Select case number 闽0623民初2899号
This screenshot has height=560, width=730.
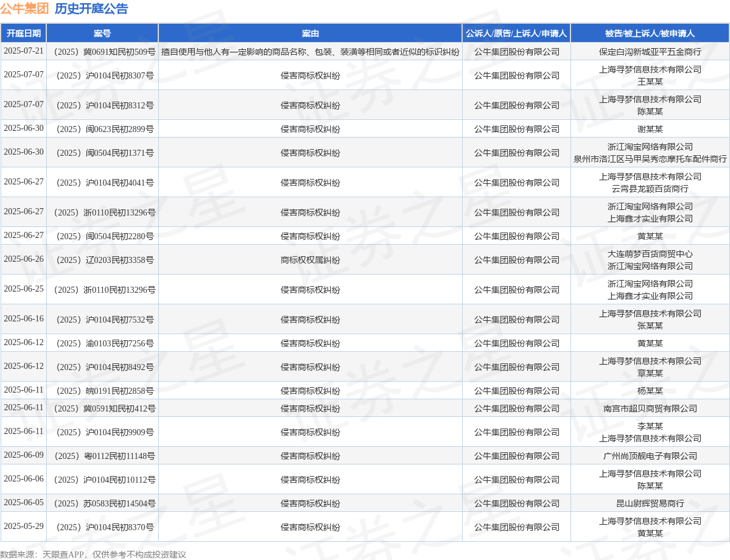click(102, 129)
